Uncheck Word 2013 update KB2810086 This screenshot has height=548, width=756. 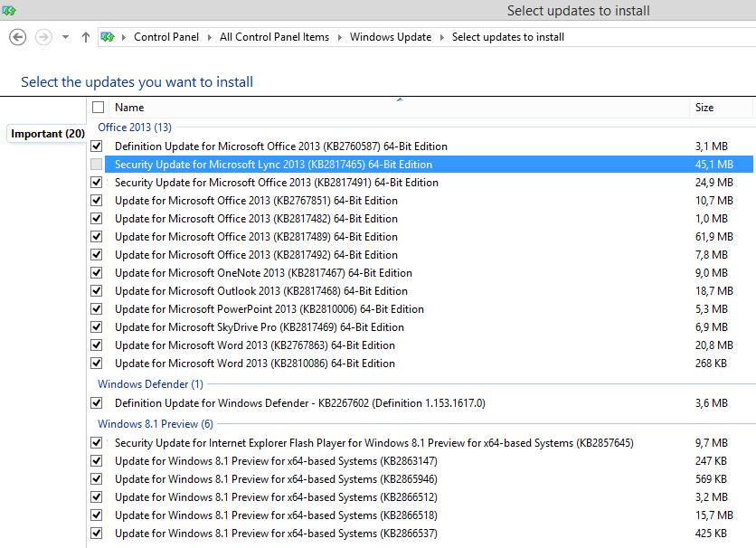coord(97,363)
